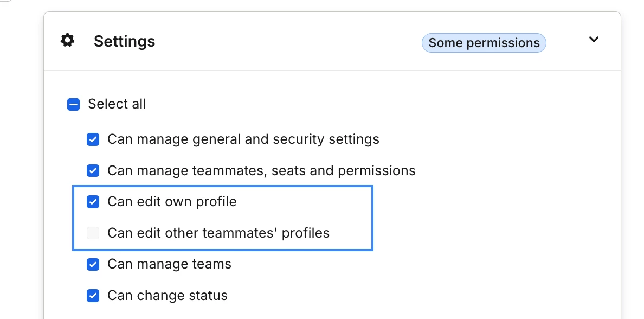The height and width of the screenshot is (319, 644).
Task: Uncheck Can manage teammates, seats and permissions checkbox
Action: click(x=93, y=170)
